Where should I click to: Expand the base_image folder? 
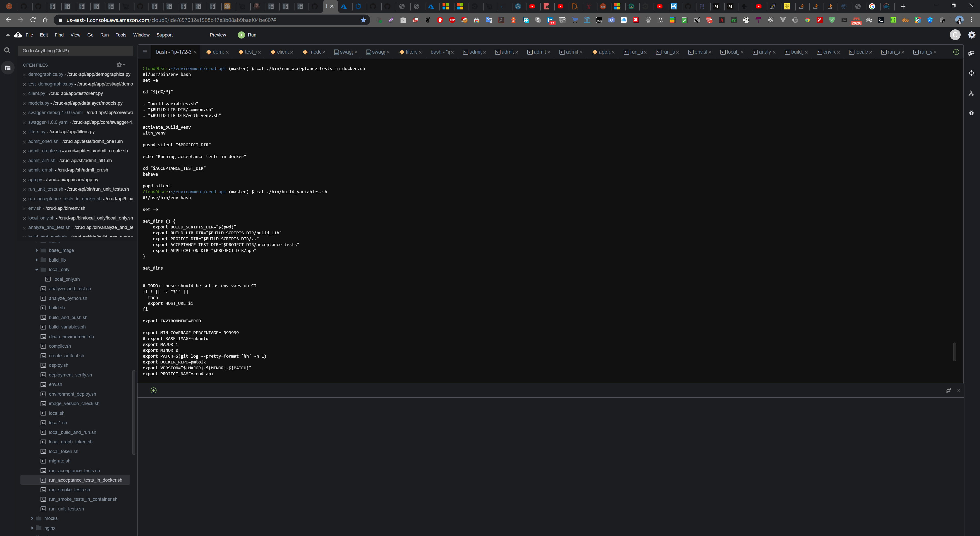pos(36,250)
